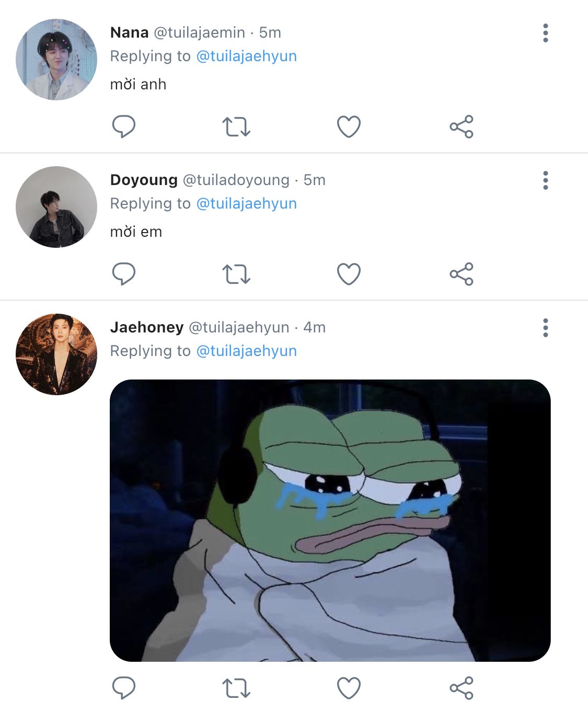Reply to Nana's tweet via comment icon
The width and height of the screenshot is (588, 713).
pos(124,126)
